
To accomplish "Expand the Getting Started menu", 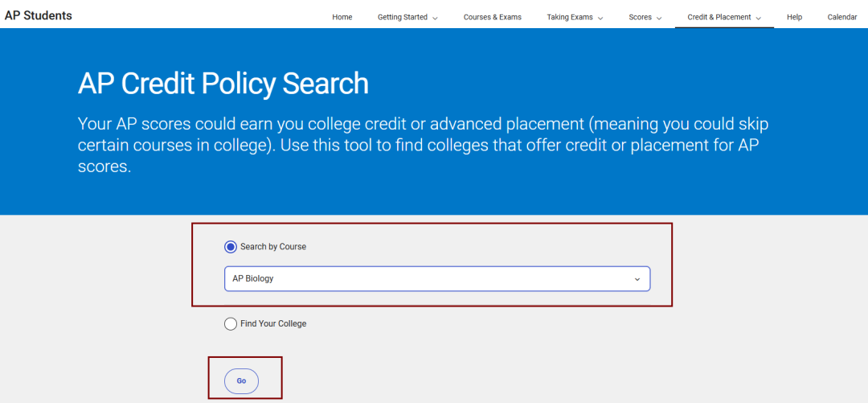I will tap(407, 17).
